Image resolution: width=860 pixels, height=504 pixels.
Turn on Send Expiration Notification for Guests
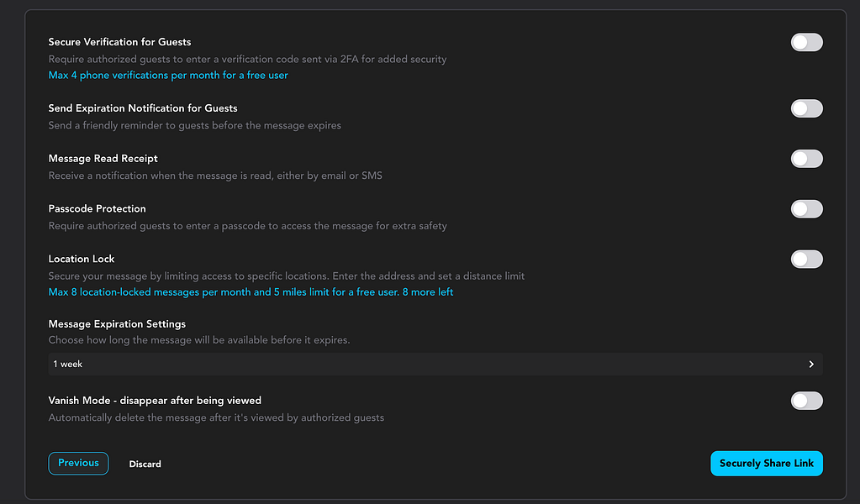806,108
